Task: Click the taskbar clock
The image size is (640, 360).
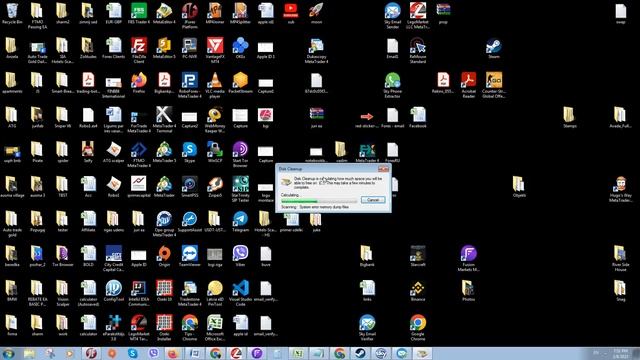Action: [x=621, y=354]
